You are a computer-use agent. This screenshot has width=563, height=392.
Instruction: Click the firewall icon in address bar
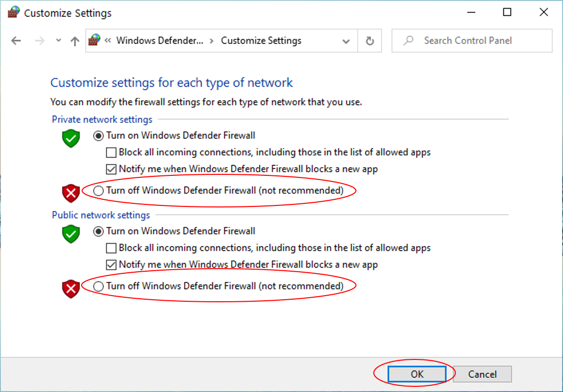click(94, 40)
